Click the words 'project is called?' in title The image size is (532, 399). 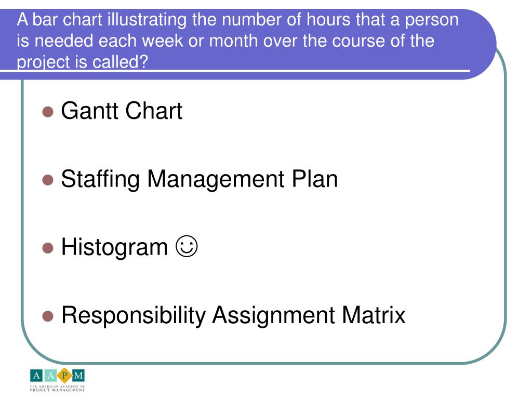pos(83,62)
